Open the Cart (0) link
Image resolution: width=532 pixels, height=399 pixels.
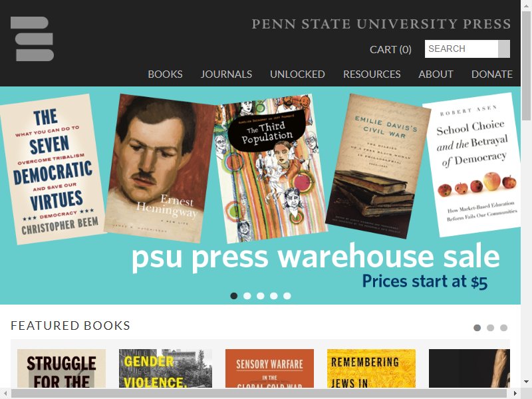click(x=390, y=49)
